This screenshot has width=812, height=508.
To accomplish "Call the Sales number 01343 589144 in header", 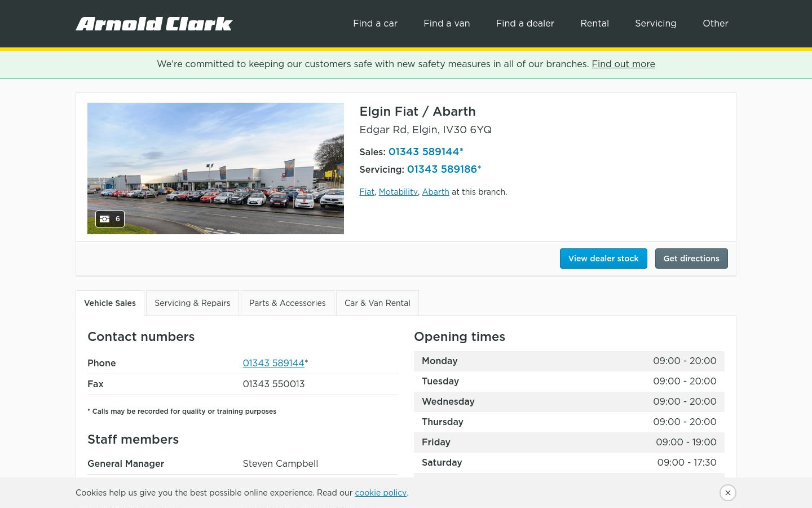I will pyautogui.click(x=426, y=152).
